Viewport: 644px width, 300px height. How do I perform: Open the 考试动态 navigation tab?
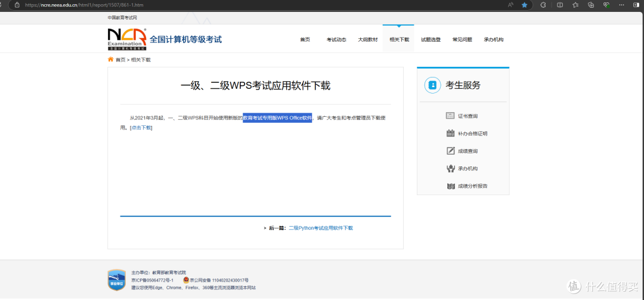point(336,39)
